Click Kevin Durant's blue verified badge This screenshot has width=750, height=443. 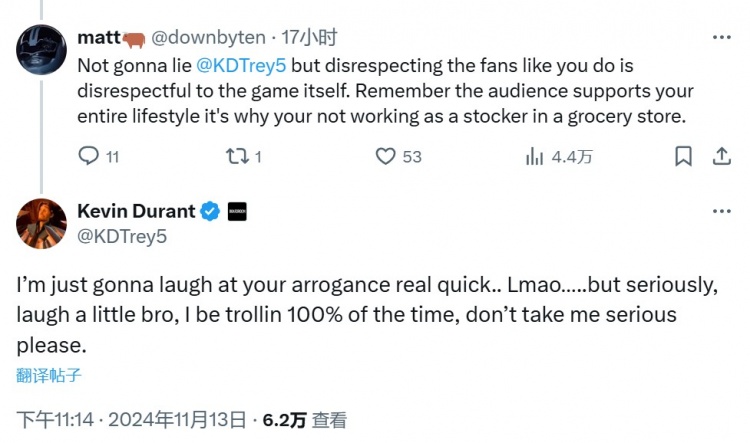pyautogui.click(x=211, y=211)
